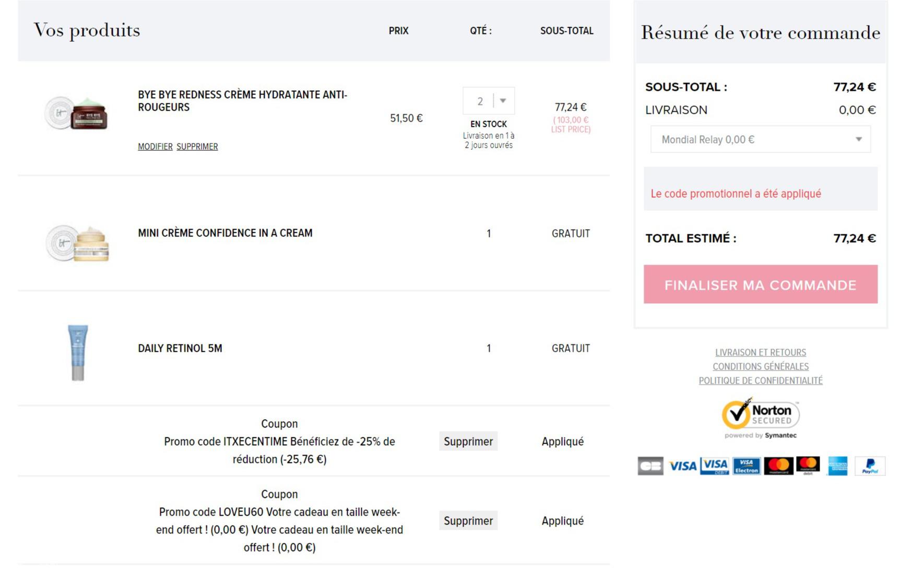The image size is (924, 572).
Task: Click the Norton Secured badge
Action: [761, 419]
